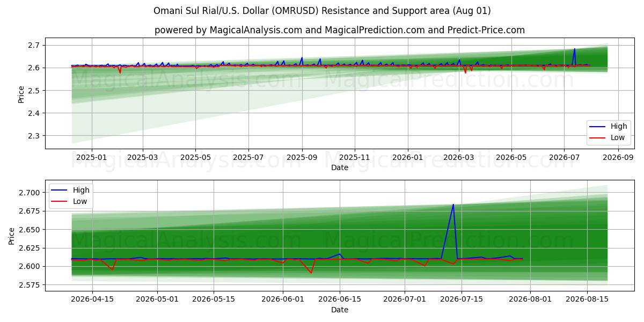
Task: Click the '2026-05-01' tick label
Action: [x=157, y=299]
